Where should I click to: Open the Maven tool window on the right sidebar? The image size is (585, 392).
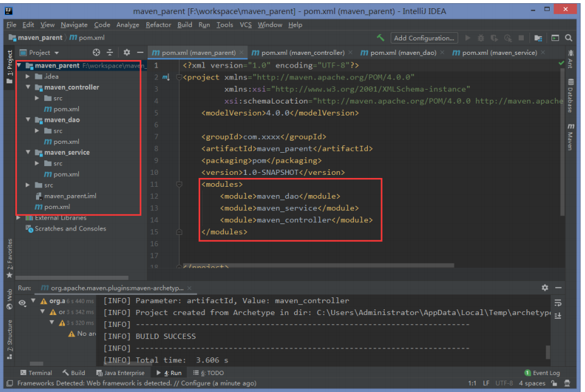tap(570, 136)
